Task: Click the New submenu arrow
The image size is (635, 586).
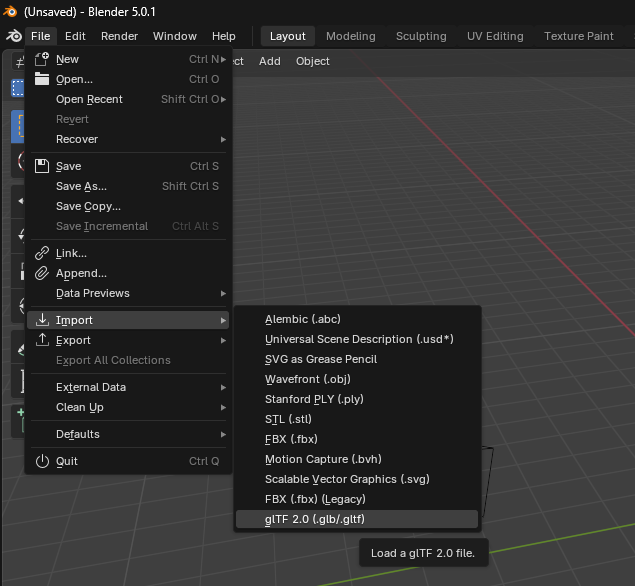Action: click(223, 59)
